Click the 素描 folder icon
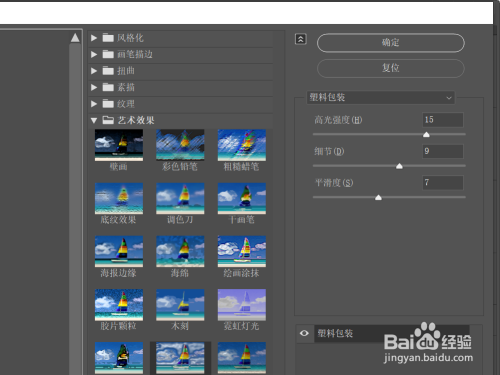This screenshot has width=500, height=375. [108, 87]
